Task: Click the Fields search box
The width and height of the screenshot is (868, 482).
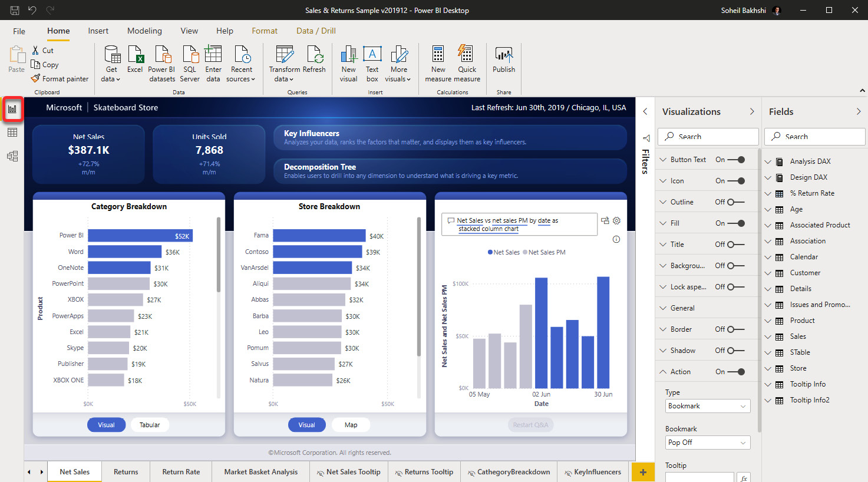Action: [x=814, y=137]
